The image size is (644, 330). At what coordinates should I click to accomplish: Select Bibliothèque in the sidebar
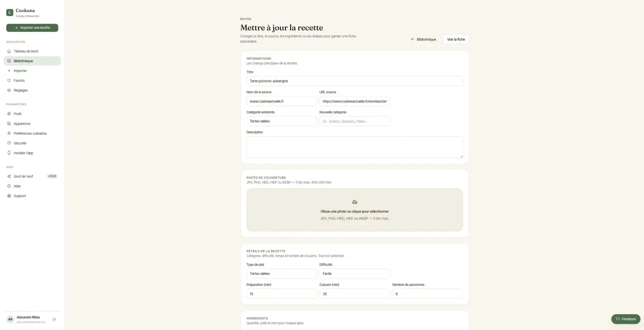point(32,61)
